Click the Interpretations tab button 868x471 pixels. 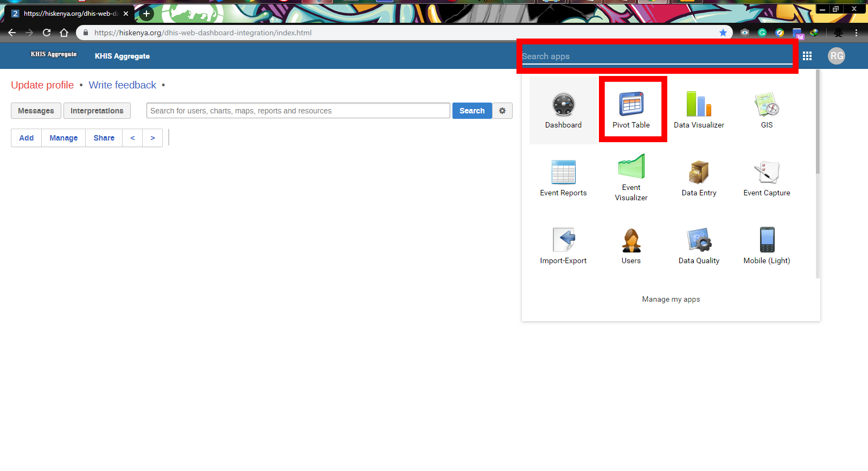pos(97,111)
